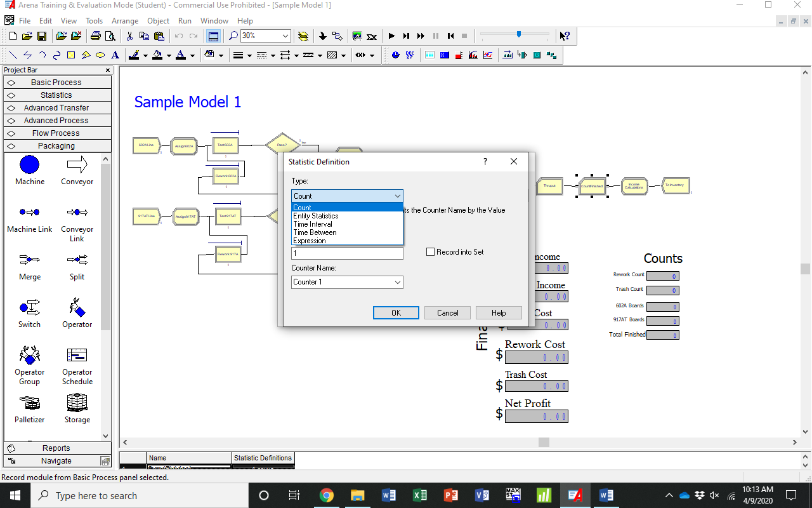Screen dimensions: 812x508
Task: Open a model file using the Open folder icon
Action: 27,36
